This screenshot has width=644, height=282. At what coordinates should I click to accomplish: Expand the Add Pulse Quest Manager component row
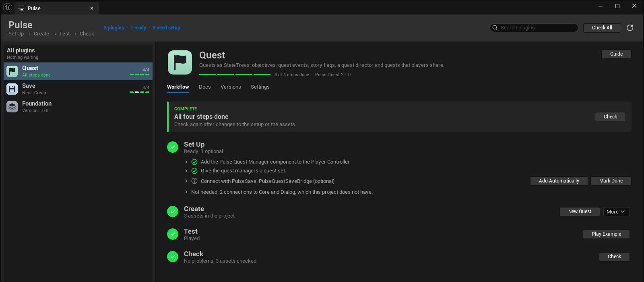(186, 162)
